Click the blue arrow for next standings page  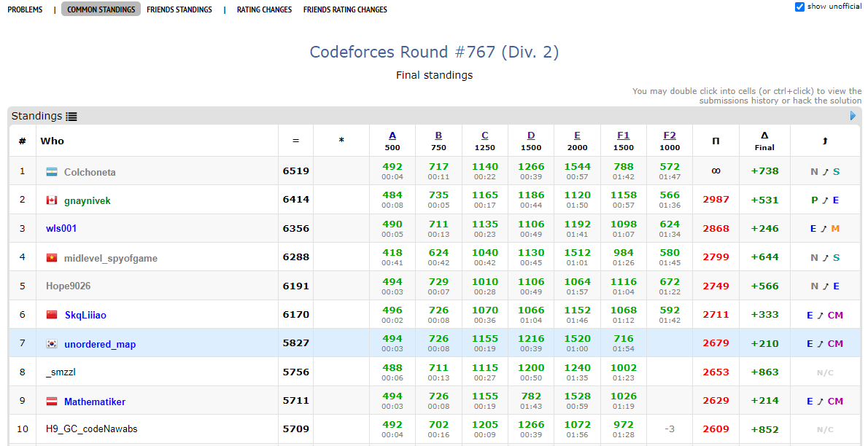click(x=853, y=116)
